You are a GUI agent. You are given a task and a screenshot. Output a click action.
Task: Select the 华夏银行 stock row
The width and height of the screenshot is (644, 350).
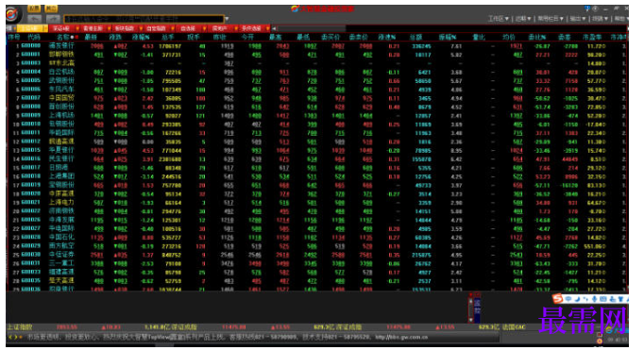point(317,151)
